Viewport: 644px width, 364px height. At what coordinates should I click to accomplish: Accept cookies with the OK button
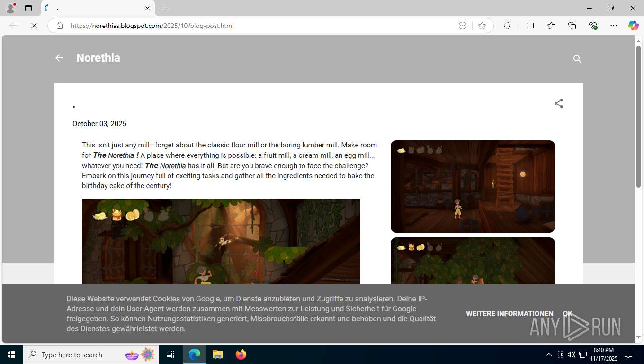[x=567, y=314]
